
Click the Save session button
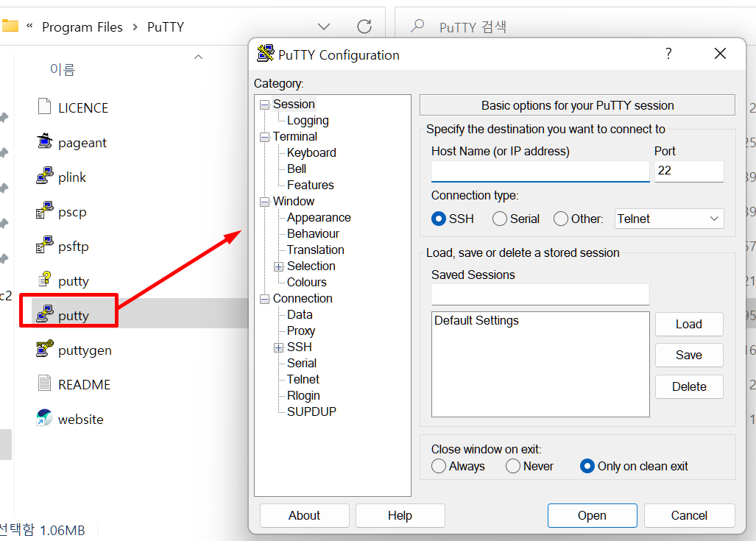689,355
